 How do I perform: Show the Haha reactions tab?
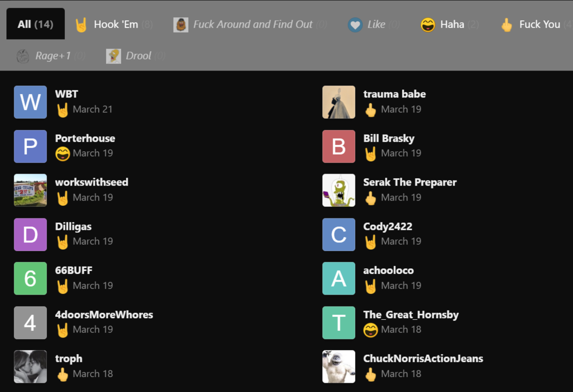pyautogui.click(x=450, y=24)
